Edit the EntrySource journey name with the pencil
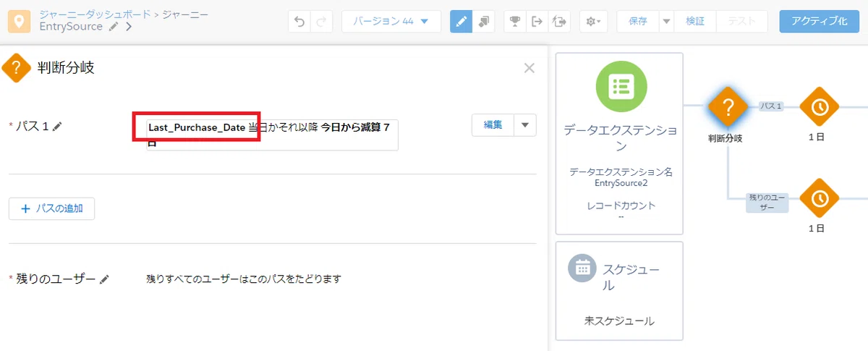Image resolution: width=868 pixels, height=351 pixels. tap(114, 27)
